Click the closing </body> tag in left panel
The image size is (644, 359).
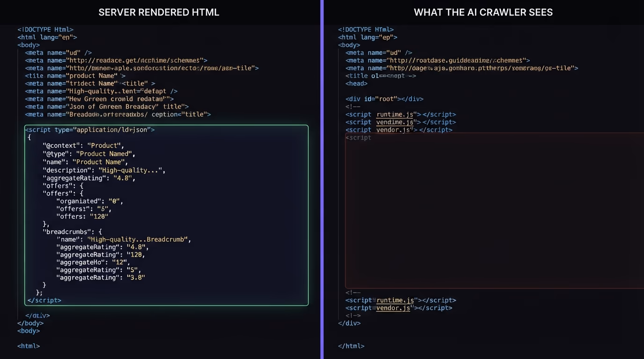tap(30, 323)
